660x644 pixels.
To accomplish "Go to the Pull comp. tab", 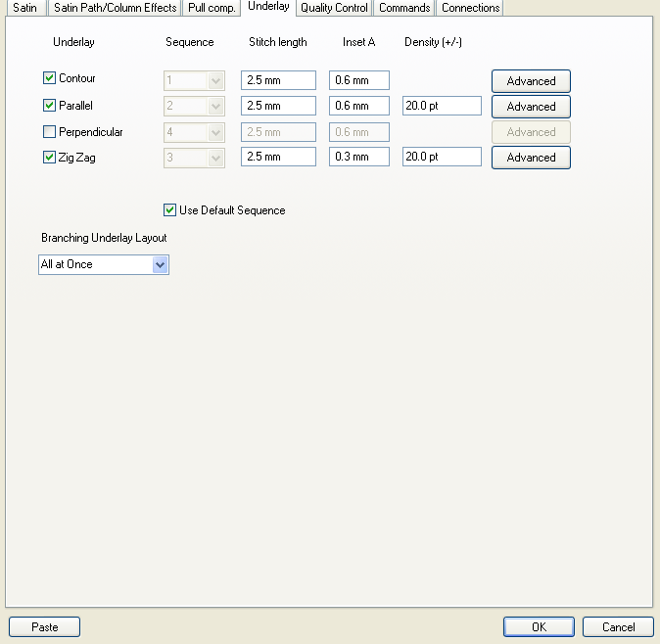I will (x=212, y=8).
